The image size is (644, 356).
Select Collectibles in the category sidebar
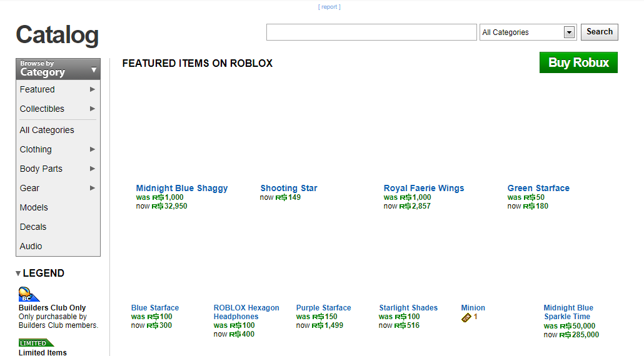click(42, 109)
